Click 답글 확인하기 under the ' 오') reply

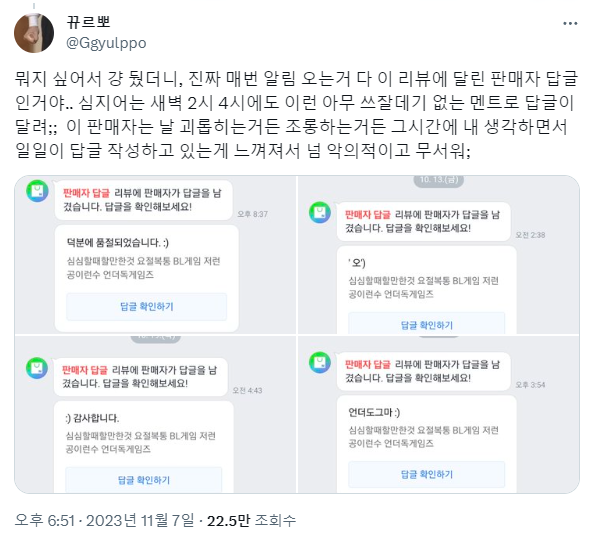[427, 324]
